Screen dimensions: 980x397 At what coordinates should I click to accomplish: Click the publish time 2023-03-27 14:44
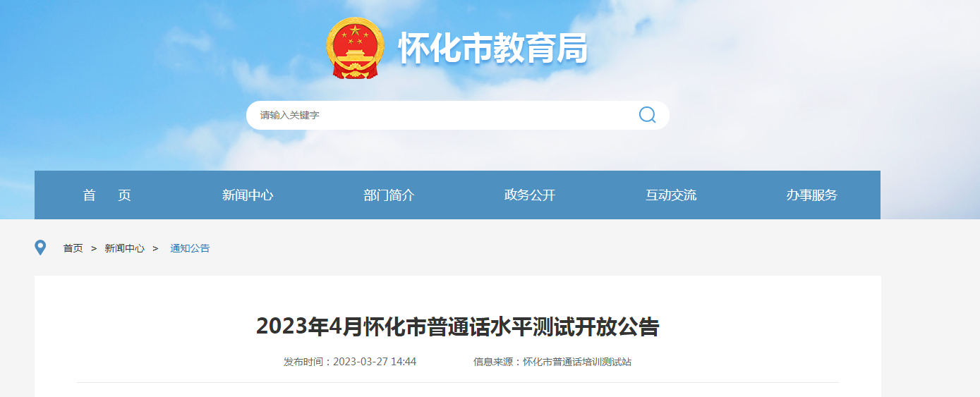pos(375,362)
